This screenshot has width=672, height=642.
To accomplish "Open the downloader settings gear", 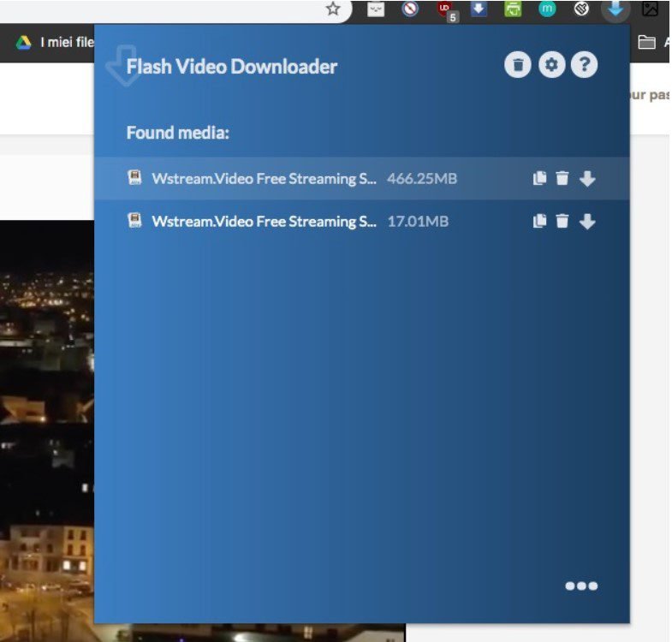I will point(551,65).
